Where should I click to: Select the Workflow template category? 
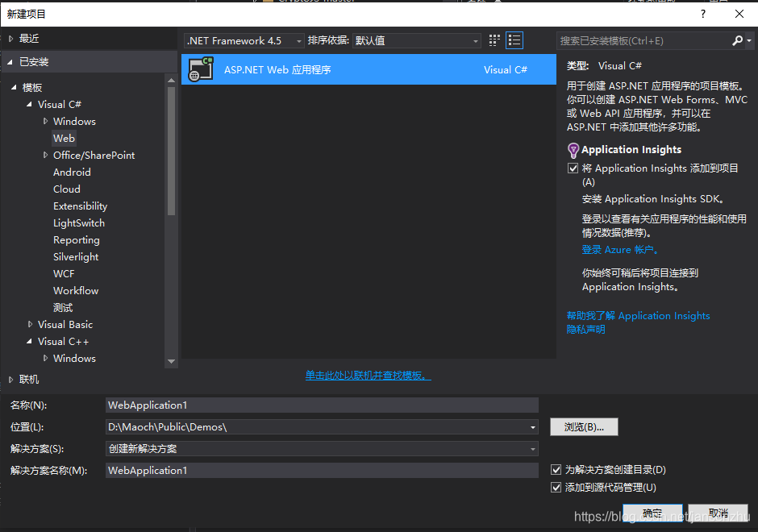[x=76, y=291]
